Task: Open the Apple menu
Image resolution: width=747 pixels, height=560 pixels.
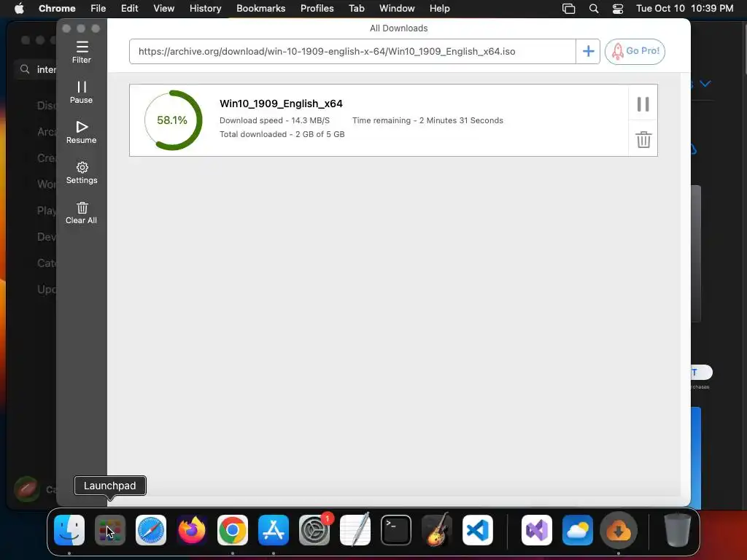Action: (x=19, y=8)
